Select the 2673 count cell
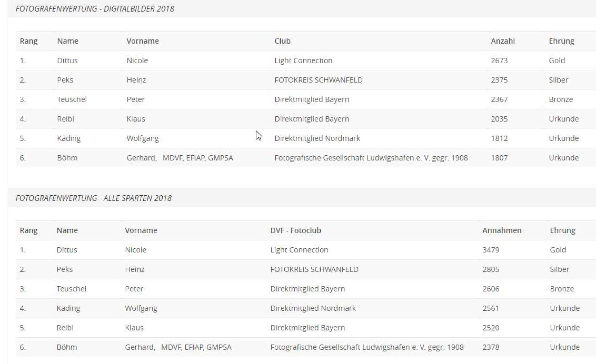The width and height of the screenshot is (596, 364). tap(499, 60)
